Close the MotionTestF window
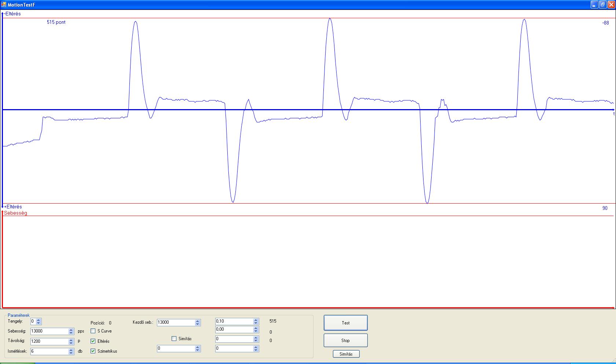This screenshot has height=364, width=616. click(611, 5)
